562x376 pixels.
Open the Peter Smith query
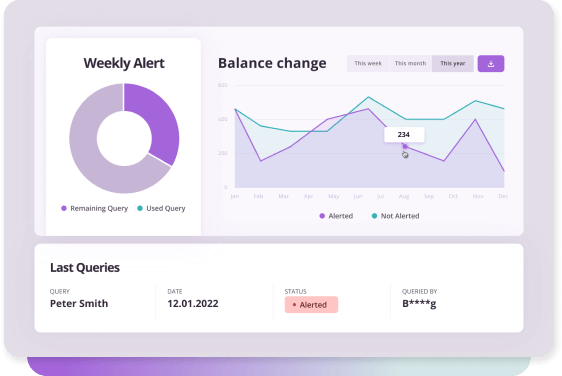pos(79,304)
